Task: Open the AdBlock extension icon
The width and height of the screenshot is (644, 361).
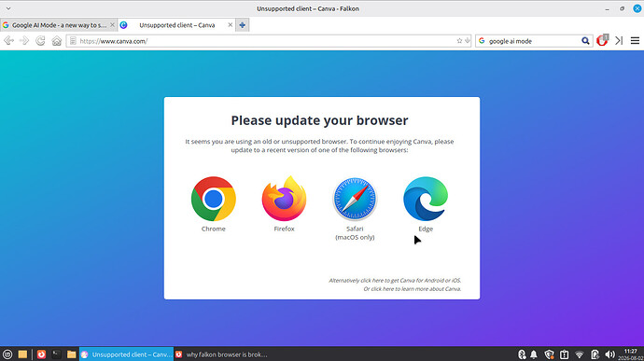Action: pos(602,40)
